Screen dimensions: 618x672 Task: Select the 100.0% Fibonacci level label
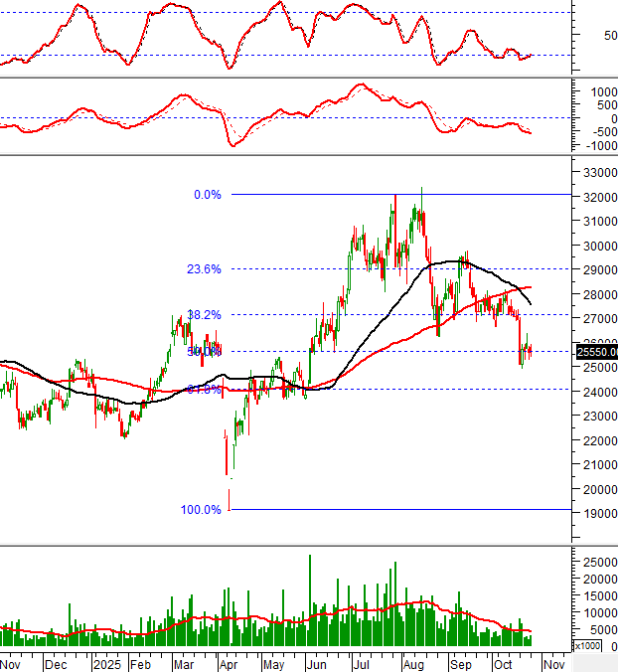201,510
